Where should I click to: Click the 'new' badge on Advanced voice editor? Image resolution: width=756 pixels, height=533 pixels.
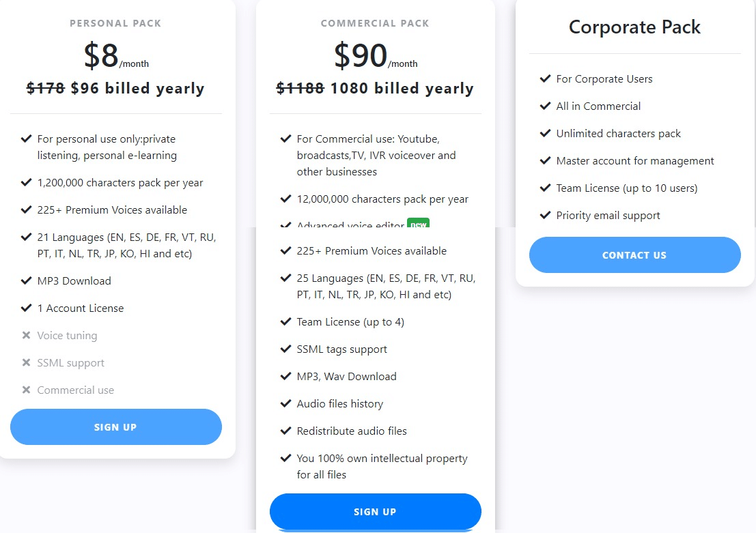click(x=418, y=224)
